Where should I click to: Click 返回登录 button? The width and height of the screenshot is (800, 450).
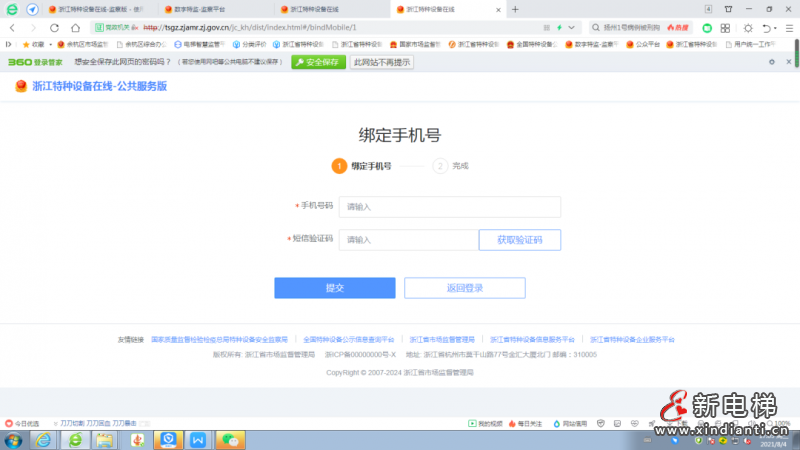tap(465, 288)
